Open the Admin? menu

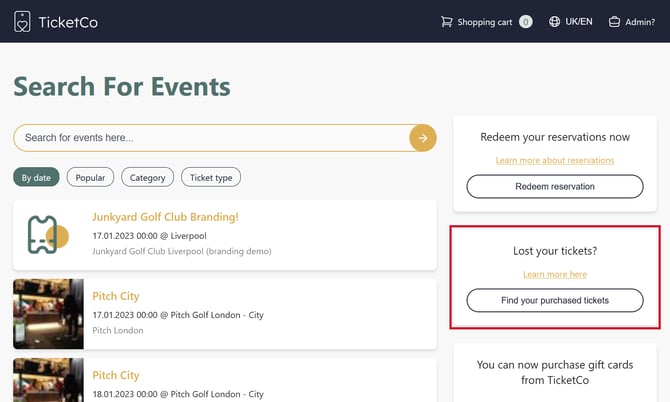click(x=640, y=22)
